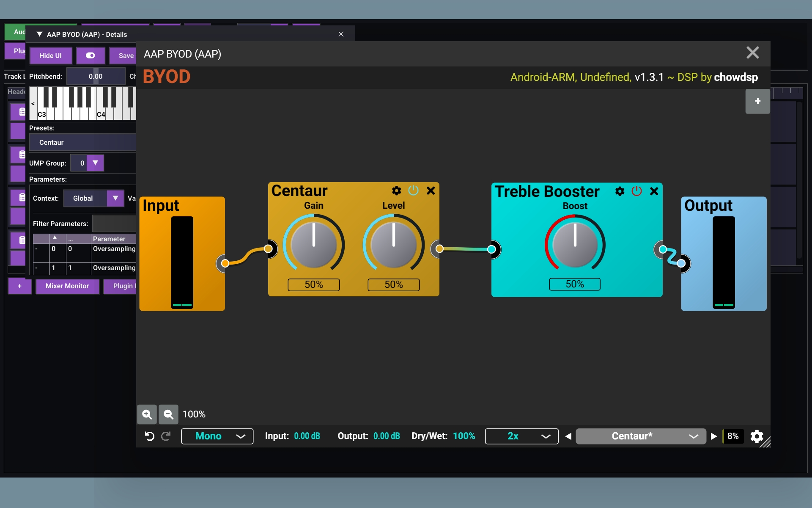The width and height of the screenshot is (812, 508).
Task: Click the Centaur Gain knob
Action: pos(313,245)
